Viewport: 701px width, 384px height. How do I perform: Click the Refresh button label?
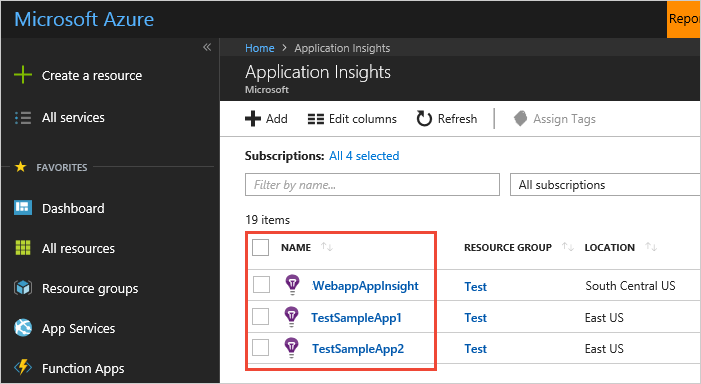(457, 119)
